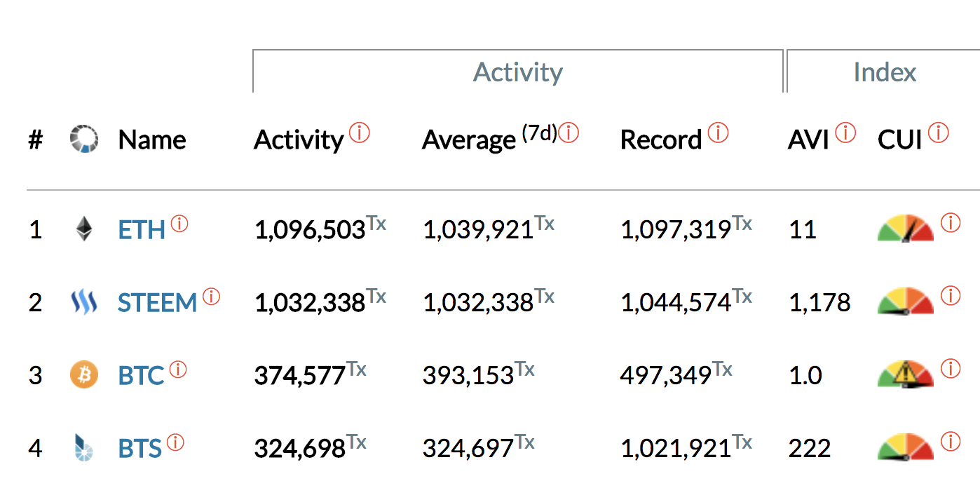Click BTS AVI value 222

[x=810, y=449]
